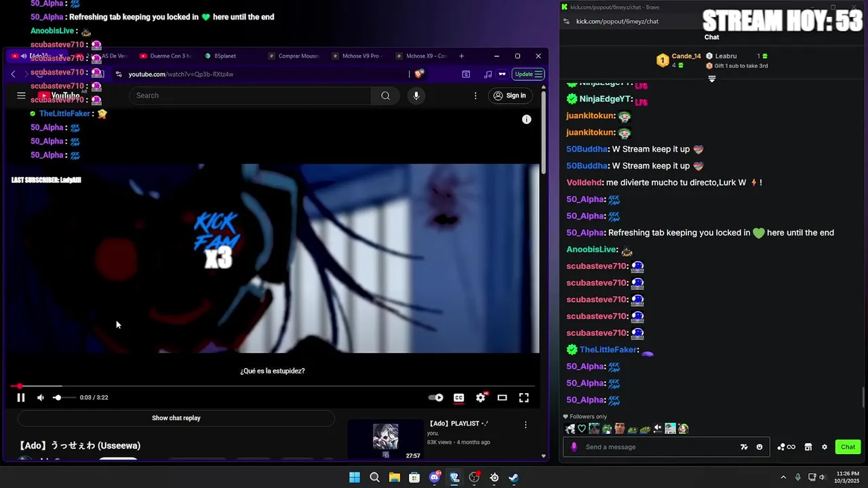Open Windows taskbar search
Screen dimensions: 868x488
point(374,477)
